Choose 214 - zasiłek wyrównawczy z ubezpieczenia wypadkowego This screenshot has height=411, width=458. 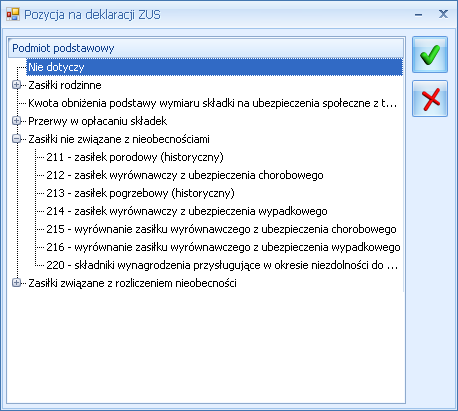tap(187, 211)
